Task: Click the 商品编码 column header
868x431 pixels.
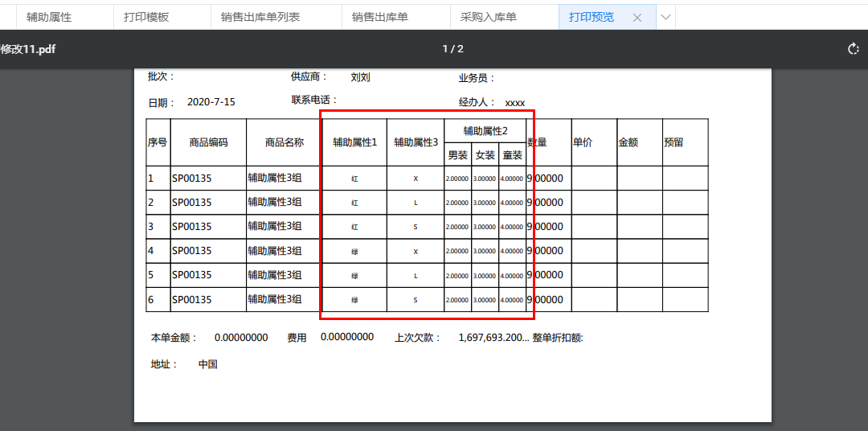Action: point(208,142)
